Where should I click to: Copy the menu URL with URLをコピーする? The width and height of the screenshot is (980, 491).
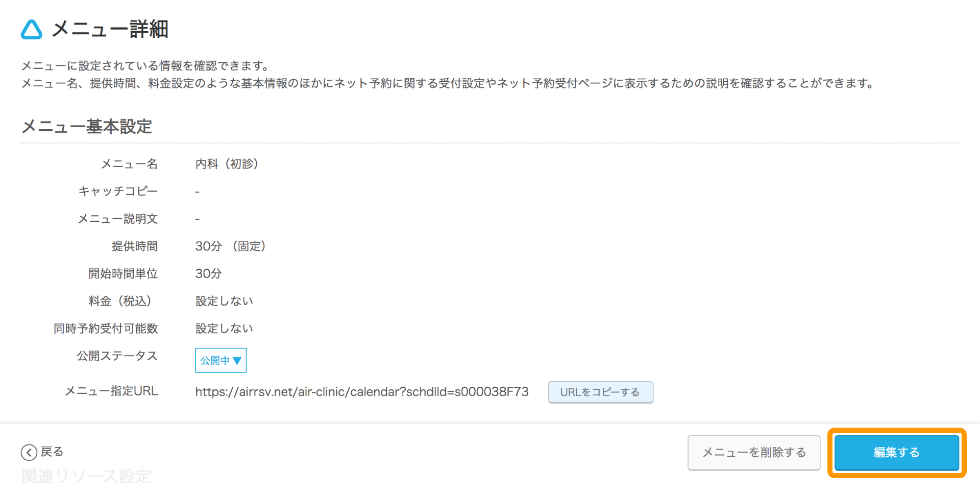601,392
